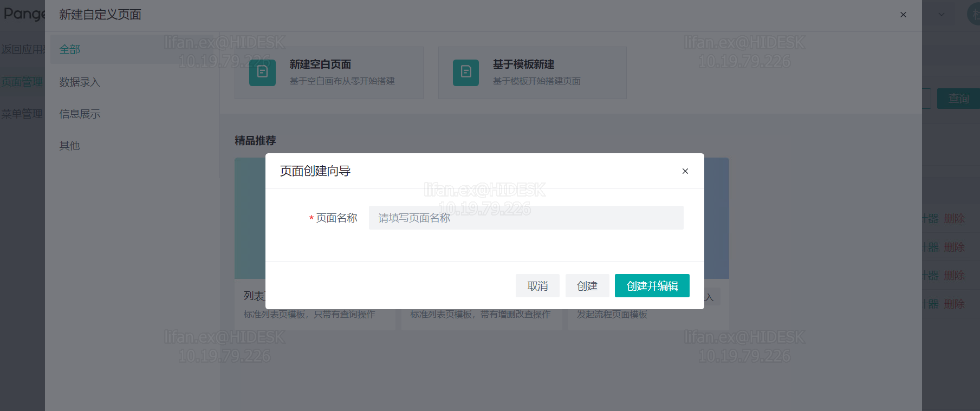Click the 创建并编辑 button

coord(652,286)
